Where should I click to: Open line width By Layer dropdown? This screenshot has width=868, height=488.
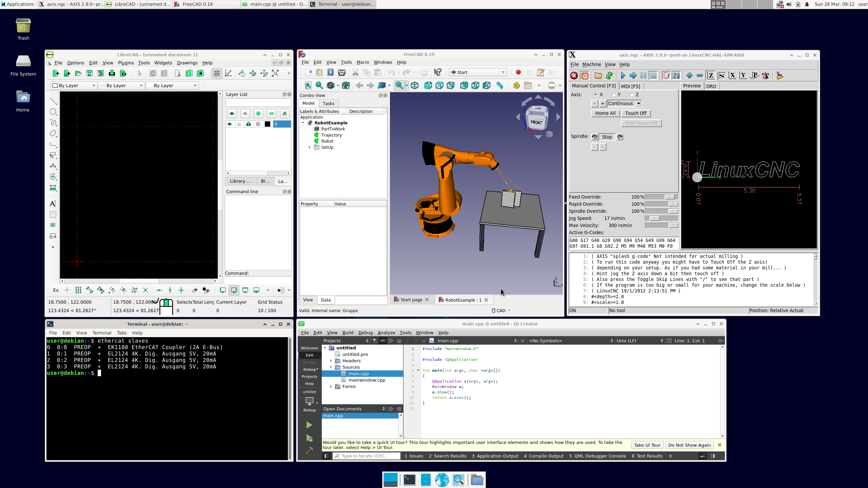point(121,85)
